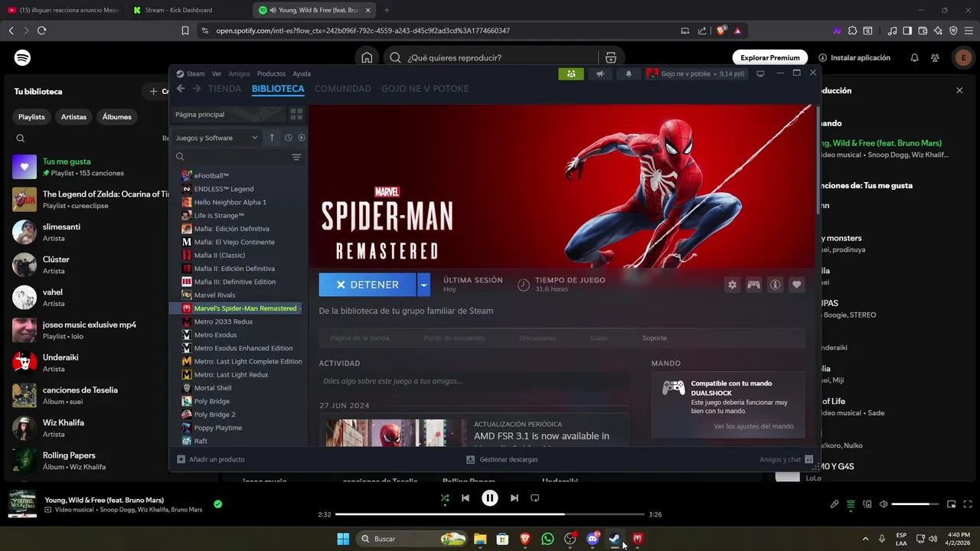Screen dimensions: 980x551
Task: Go back in Steam navigation arrow
Action: [x=181, y=89]
